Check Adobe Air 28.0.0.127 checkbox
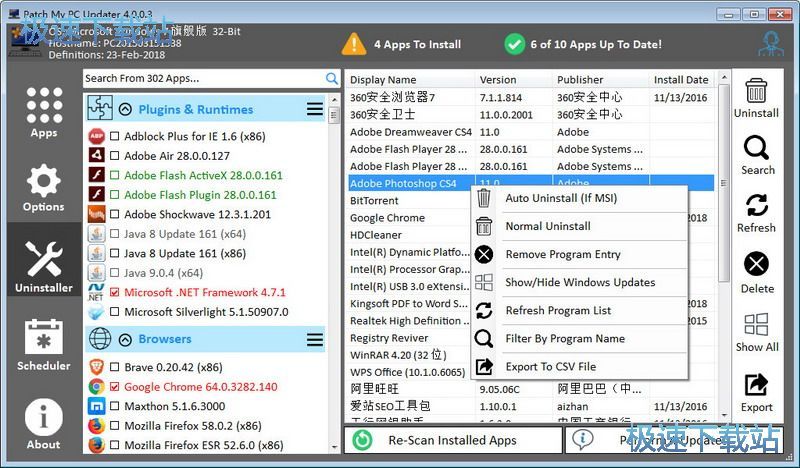800x468 pixels. click(115, 156)
